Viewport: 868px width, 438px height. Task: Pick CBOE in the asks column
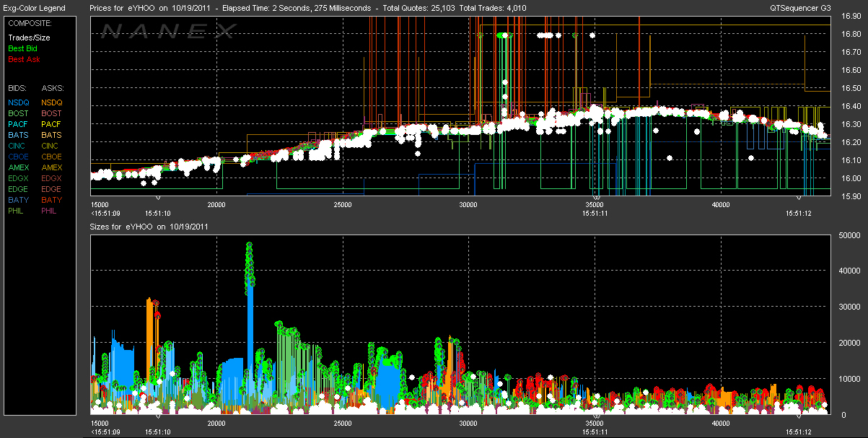pyautogui.click(x=52, y=157)
